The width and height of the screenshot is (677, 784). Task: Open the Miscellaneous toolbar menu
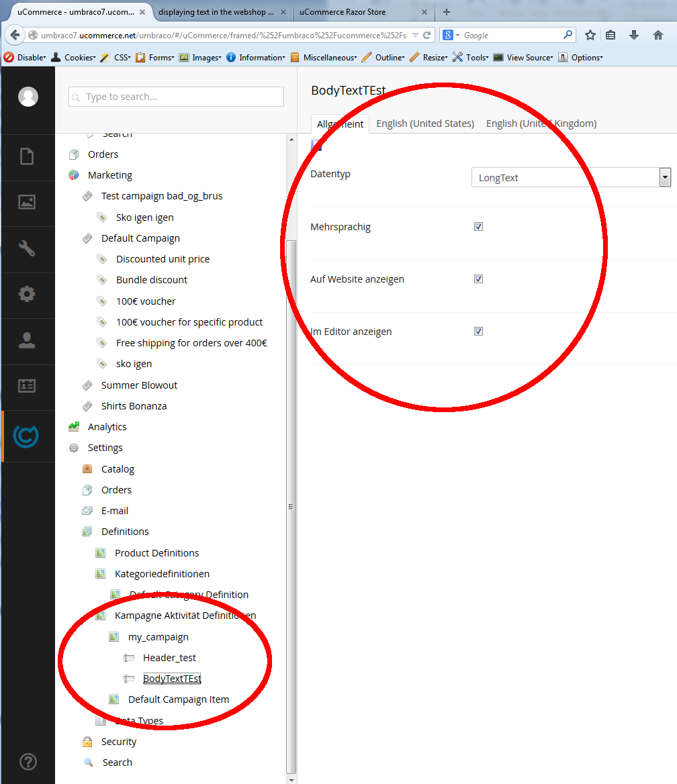pos(324,58)
